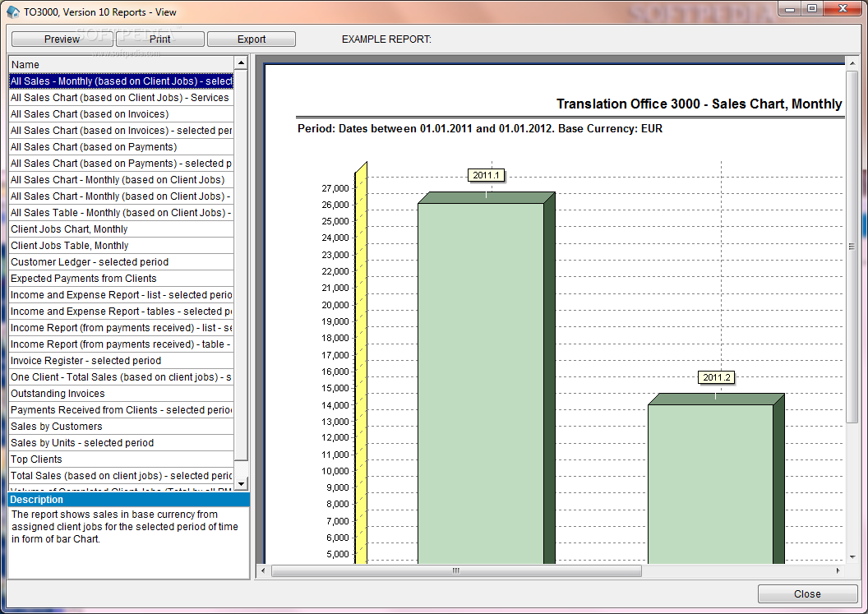Select 'All Sales Chart (based on Payments)' row

click(121, 146)
